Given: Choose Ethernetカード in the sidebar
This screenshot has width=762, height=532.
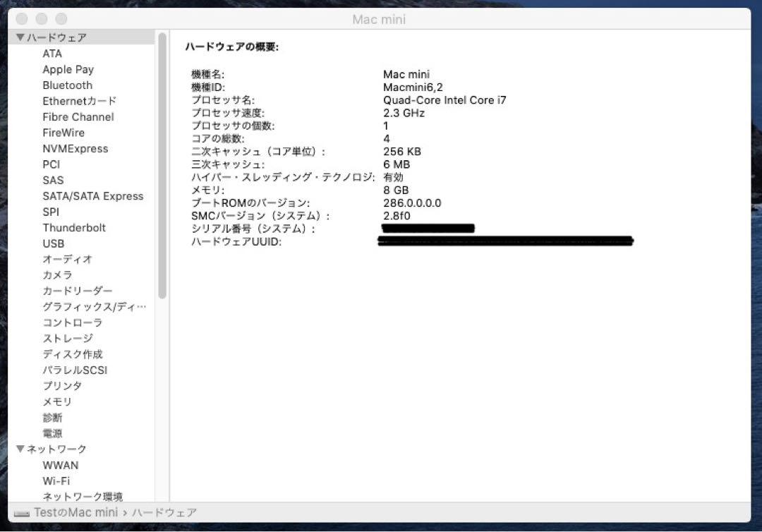Looking at the screenshot, I should click(x=79, y=101).
